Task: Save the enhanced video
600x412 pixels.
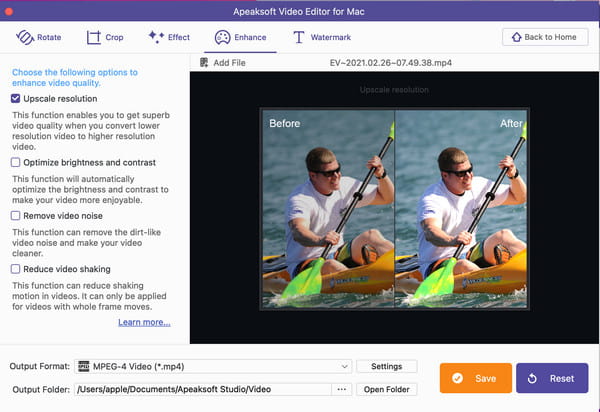Action: coord(476,378)
